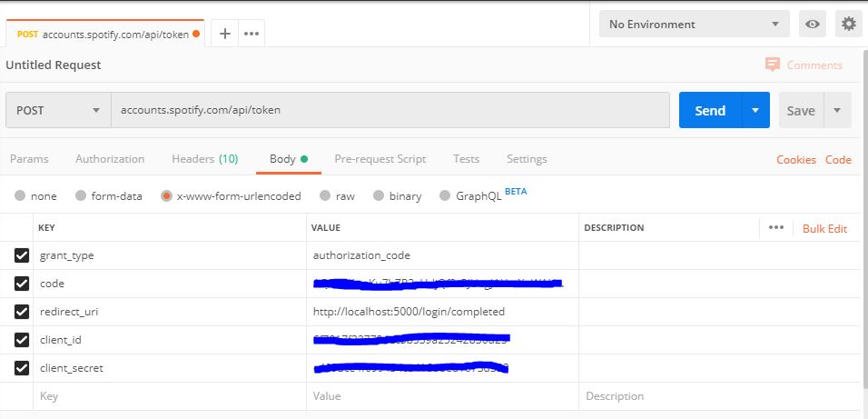Click the Bulk Edit link

pyautogui.click(x=824, y=228)
